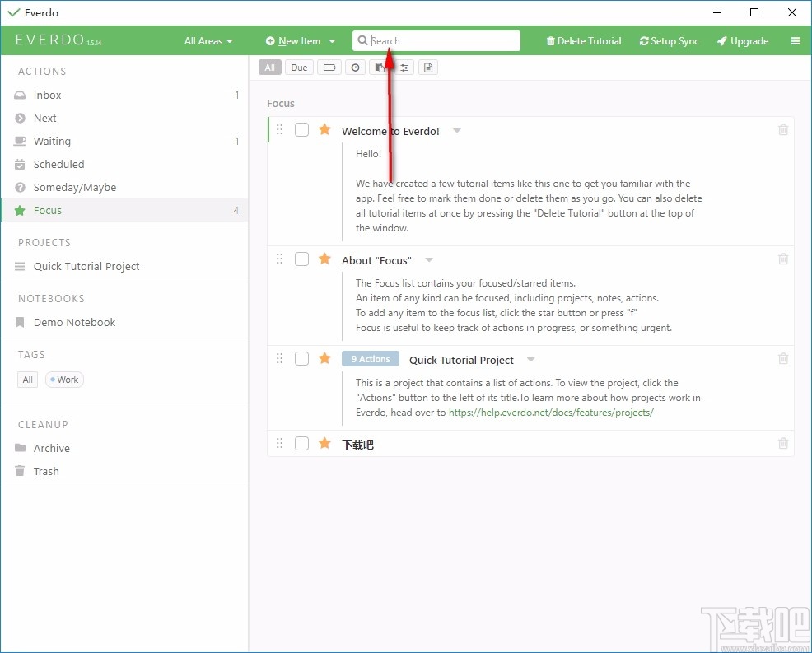Select the 下载吧 item title
The image size is (812, 653).
coord(357,445)
